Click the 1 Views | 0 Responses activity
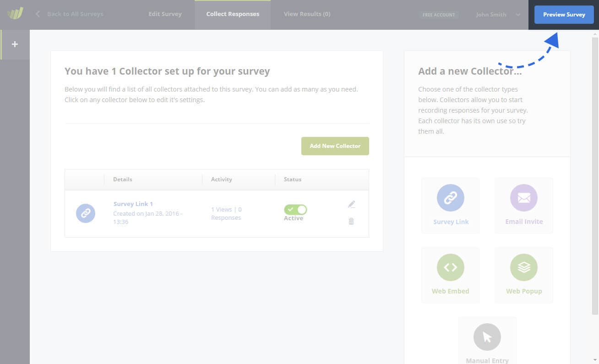Image resolution: width=599 pixels, height=364 pixels. point(226,213)
